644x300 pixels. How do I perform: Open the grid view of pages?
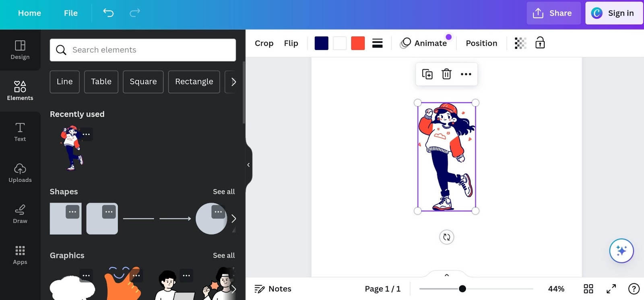point(588,289)
